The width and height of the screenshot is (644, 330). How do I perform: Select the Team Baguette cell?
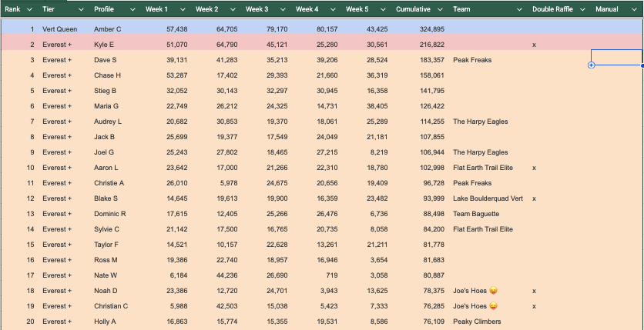click(x=476, y=214)
